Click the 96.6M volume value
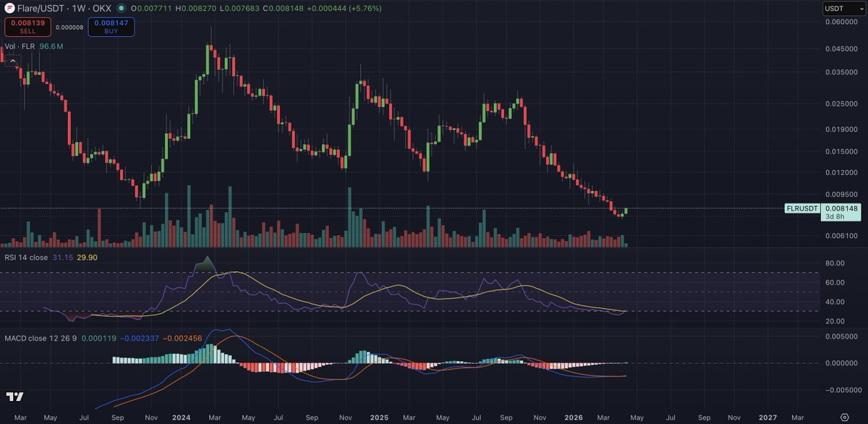 pyautogui.click(x=50, y=46)
